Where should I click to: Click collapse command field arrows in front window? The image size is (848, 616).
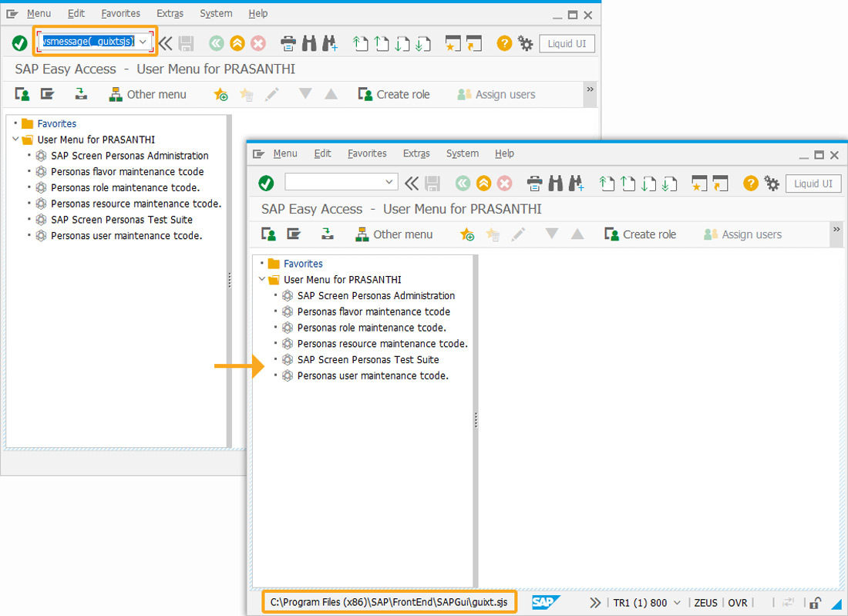[x=412, y=183]
